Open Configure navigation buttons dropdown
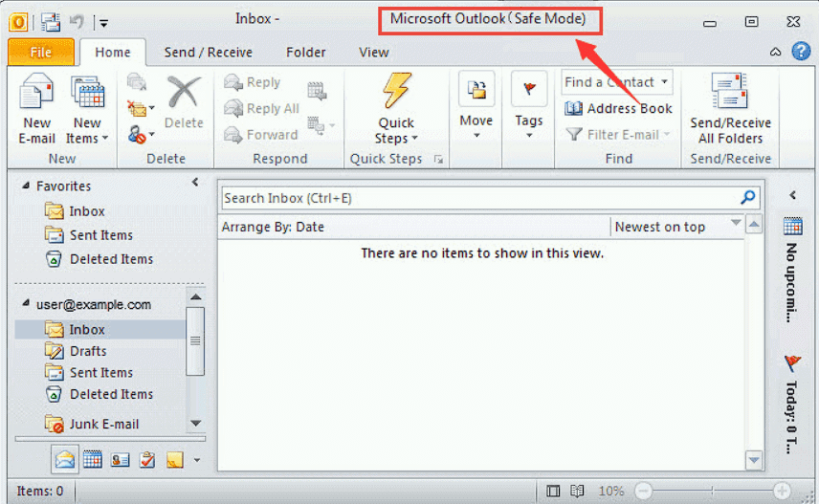Image resolution: width=819 pixels, height=504 pixels. (197, 460)
